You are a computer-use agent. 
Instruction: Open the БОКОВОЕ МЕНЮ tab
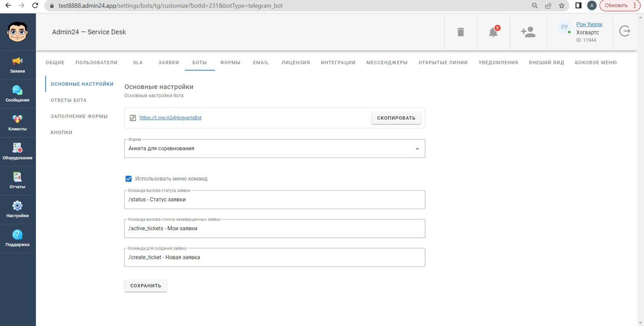click(596, 63)
